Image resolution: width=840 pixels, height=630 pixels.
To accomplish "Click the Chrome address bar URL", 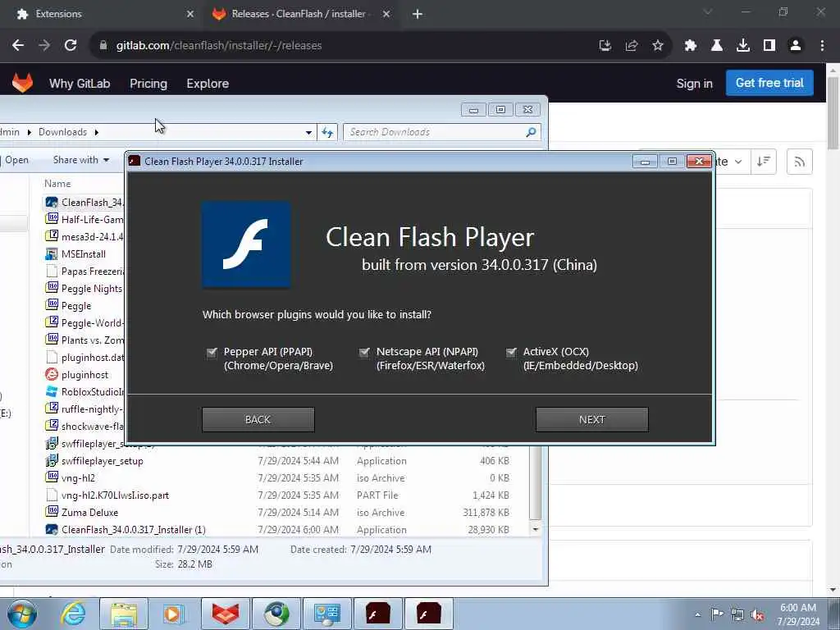I will (219, 46).
